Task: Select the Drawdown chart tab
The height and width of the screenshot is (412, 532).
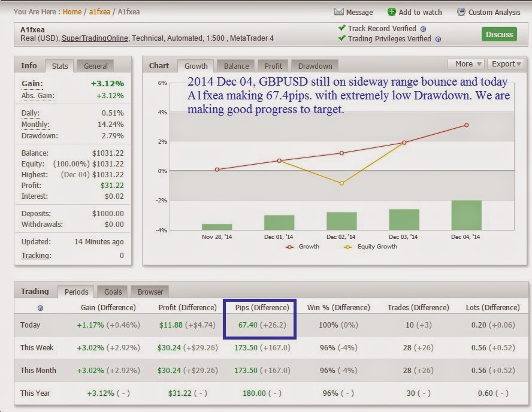Action: coord(315,66)
